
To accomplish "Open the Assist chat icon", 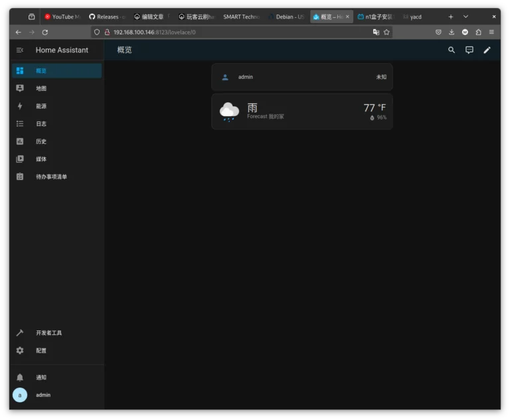I will 469,50.
